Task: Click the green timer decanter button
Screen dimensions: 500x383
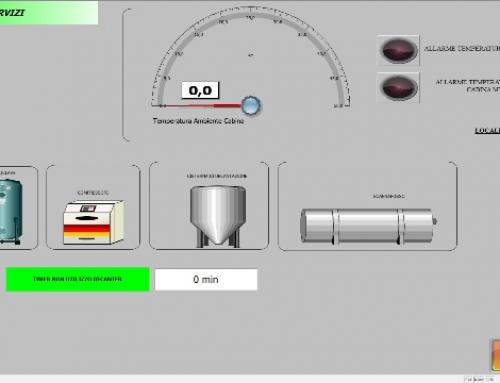Action: (x=77, y=279)
